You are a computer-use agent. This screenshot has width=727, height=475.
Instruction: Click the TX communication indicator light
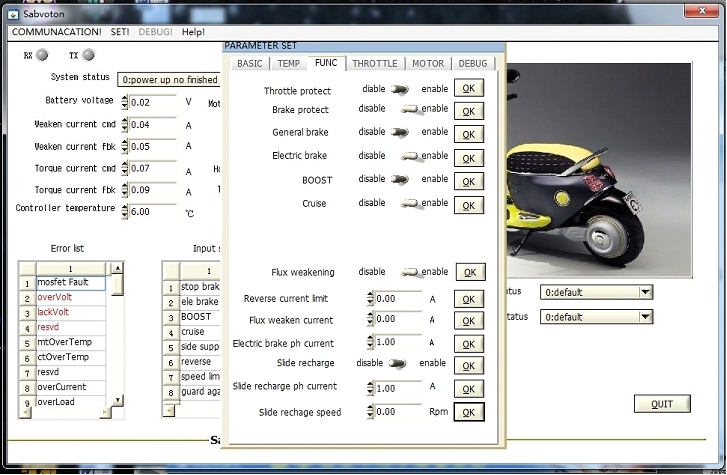[88, 55]
